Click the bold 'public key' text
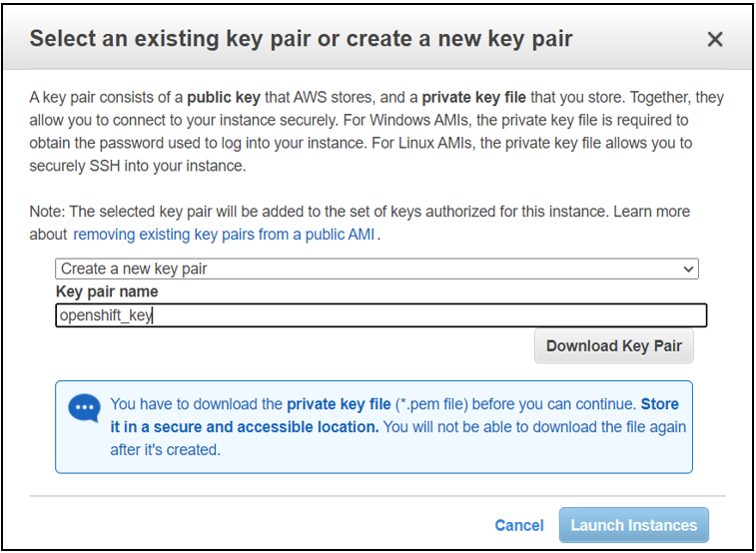 pos(224,98)
